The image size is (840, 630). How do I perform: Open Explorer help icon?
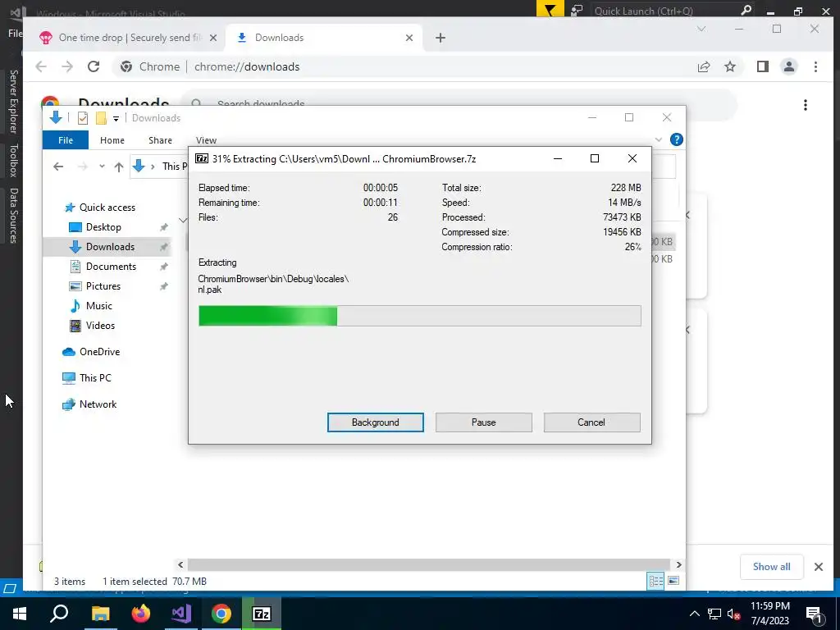point(677,139)
